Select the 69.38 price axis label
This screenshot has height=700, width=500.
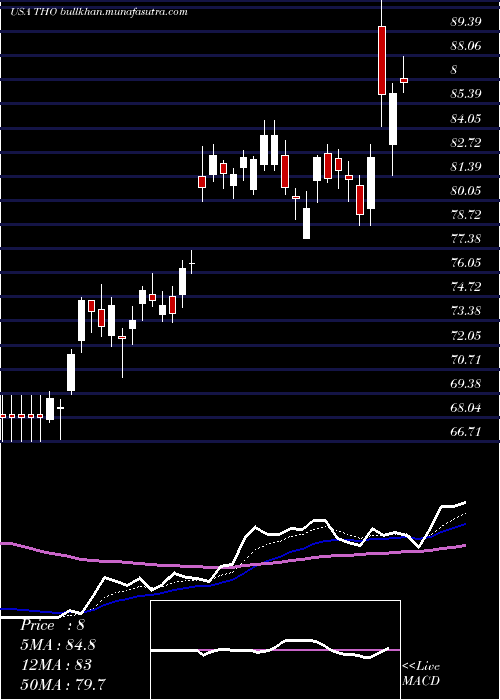point(466,383)
